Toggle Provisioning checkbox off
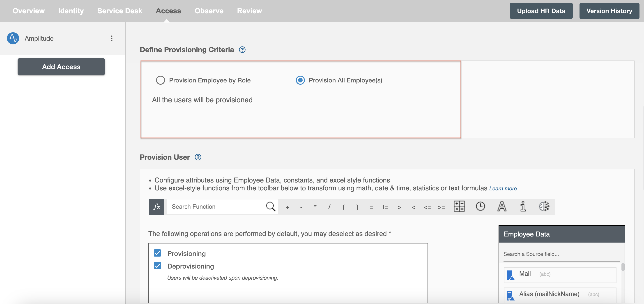 click(x=157, y=253)
